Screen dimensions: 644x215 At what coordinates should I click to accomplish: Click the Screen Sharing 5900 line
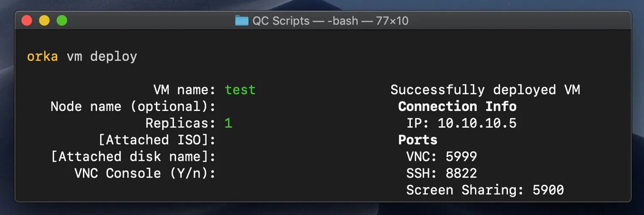485,190
